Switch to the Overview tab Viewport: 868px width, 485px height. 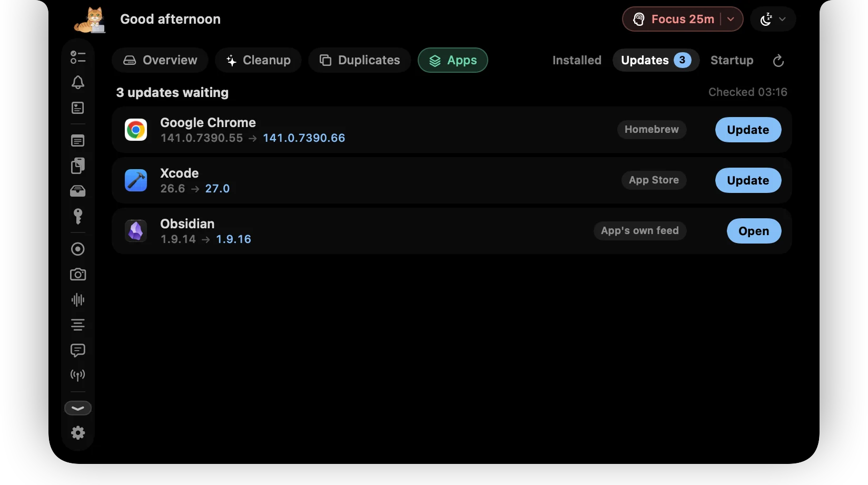click(x=160, y=60)
